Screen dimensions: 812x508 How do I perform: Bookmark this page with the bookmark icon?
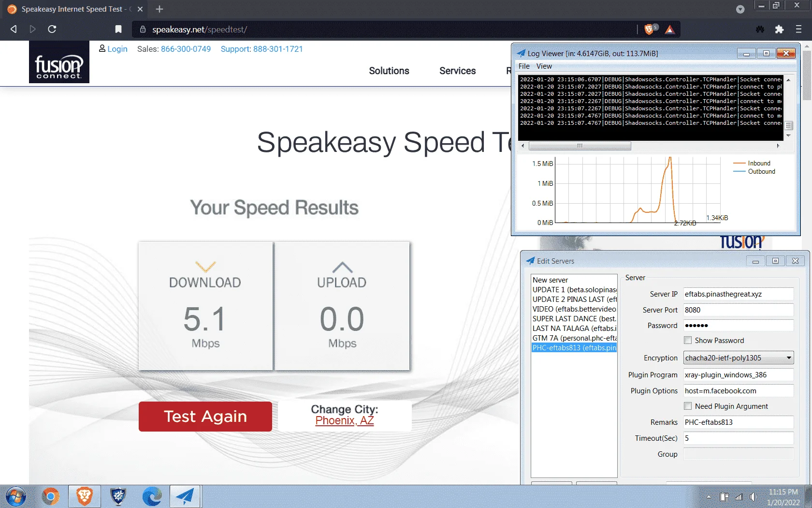point(118,29)
